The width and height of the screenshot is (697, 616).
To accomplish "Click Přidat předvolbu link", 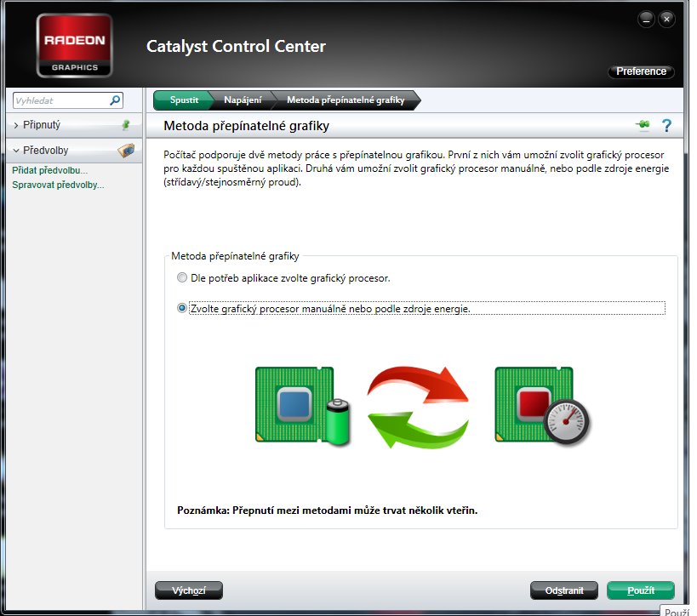I will 49,170.
